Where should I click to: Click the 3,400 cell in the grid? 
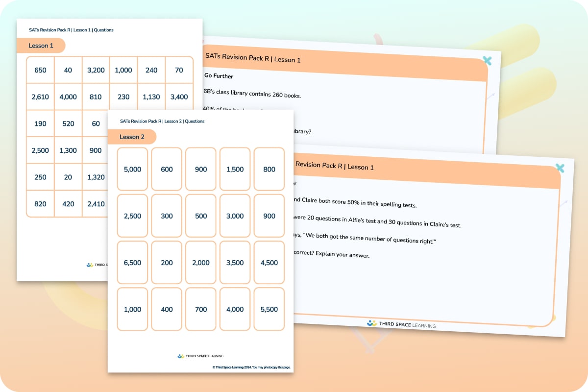[179, 97]
